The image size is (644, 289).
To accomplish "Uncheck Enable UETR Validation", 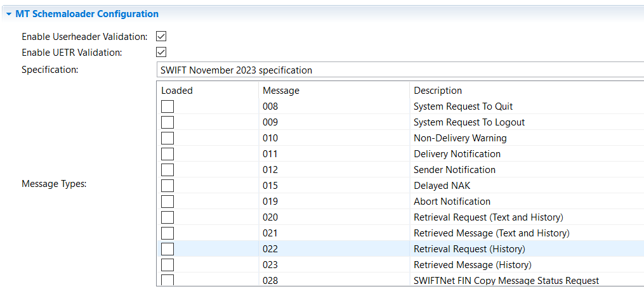I will (x=161, y=52).
